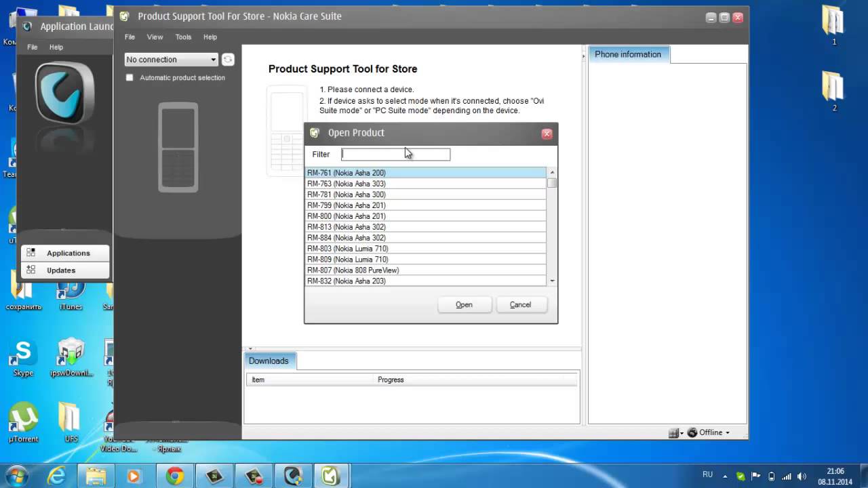Select RM-807 (Nokia 808 PureView)
Viewport: 868px width, 488px height.
(x=425, y=270)
